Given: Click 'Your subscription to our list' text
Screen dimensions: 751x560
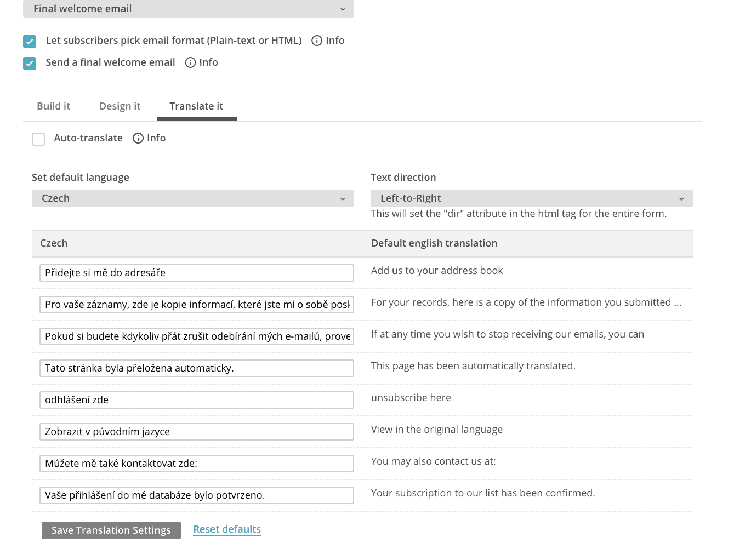Looking at the screenshot, I should point(483,493).
